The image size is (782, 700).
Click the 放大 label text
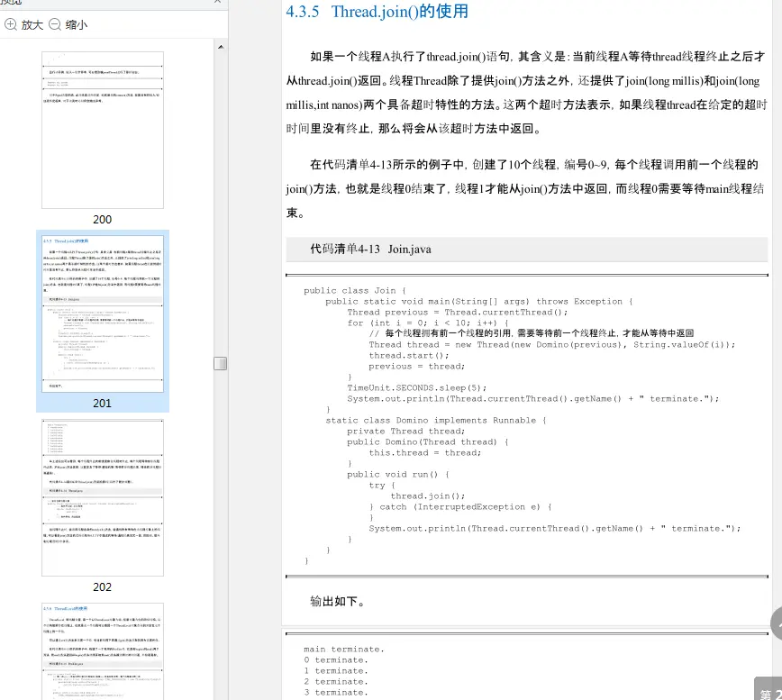(x=32, y=24)
